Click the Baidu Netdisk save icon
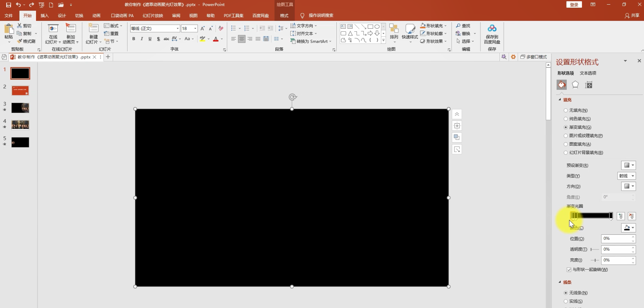The image size is (644, 308). coord(492,28)
